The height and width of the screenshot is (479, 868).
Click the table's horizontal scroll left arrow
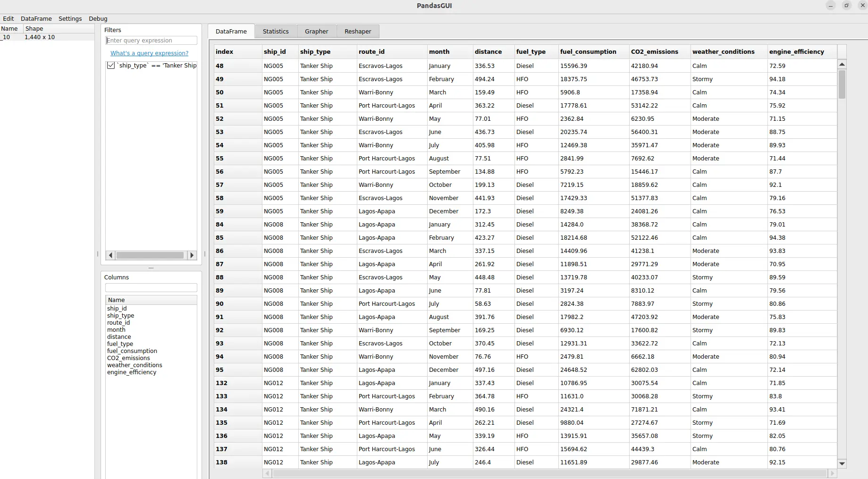pos(267,473)
